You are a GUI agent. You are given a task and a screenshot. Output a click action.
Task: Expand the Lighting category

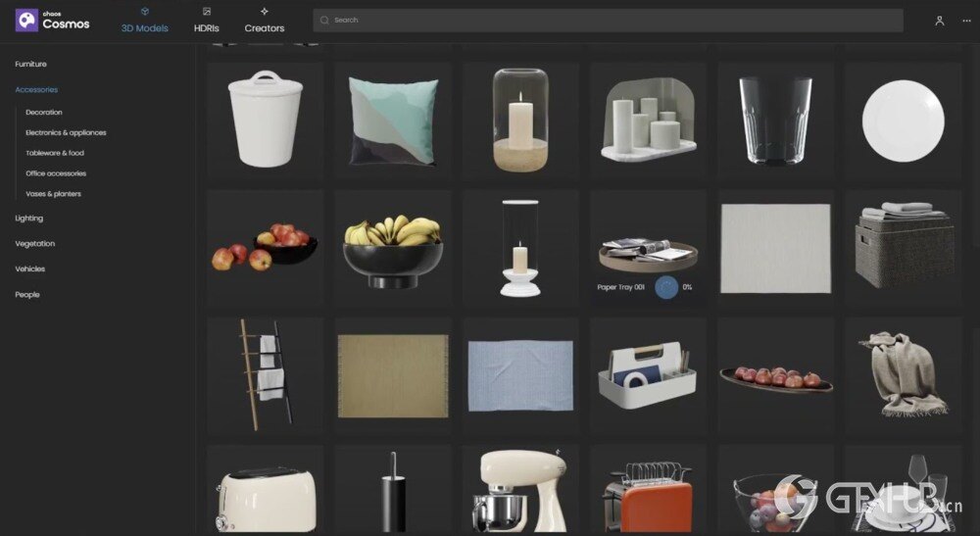tap(29, 219)
